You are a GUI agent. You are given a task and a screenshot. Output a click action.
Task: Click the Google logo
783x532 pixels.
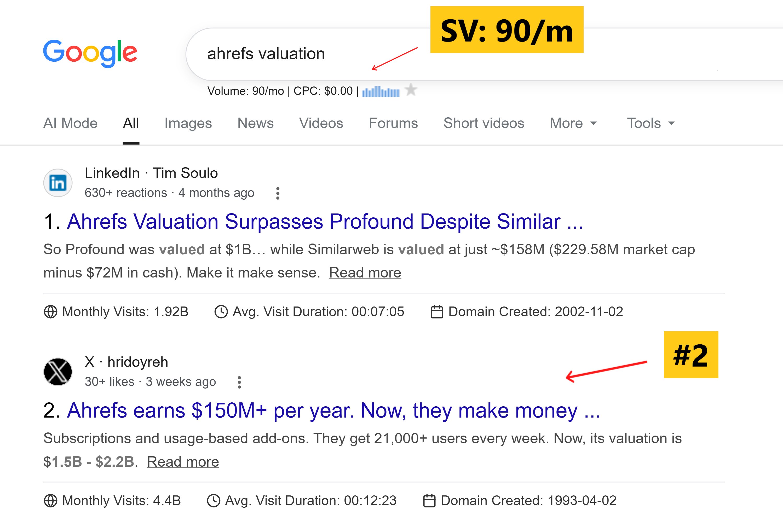click(x=90, y=53)
